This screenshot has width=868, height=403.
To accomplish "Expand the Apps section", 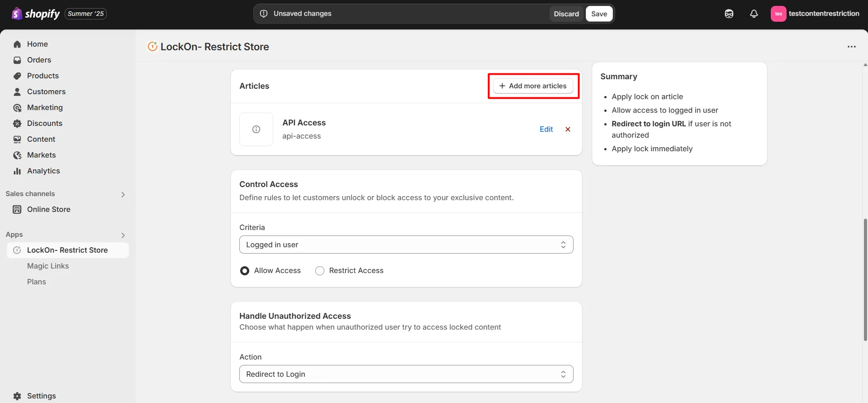I will [123, 235].
